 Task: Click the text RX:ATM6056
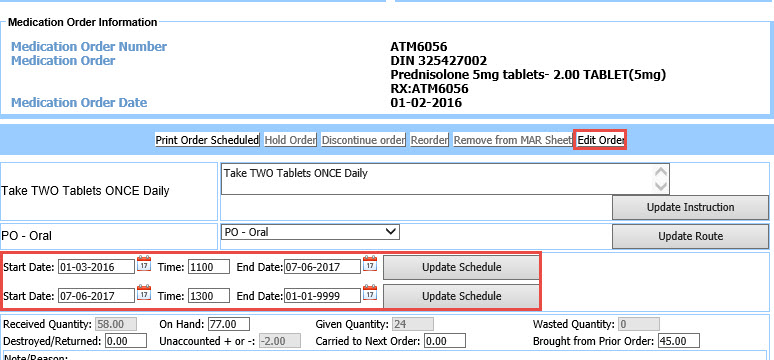point(429,89)
